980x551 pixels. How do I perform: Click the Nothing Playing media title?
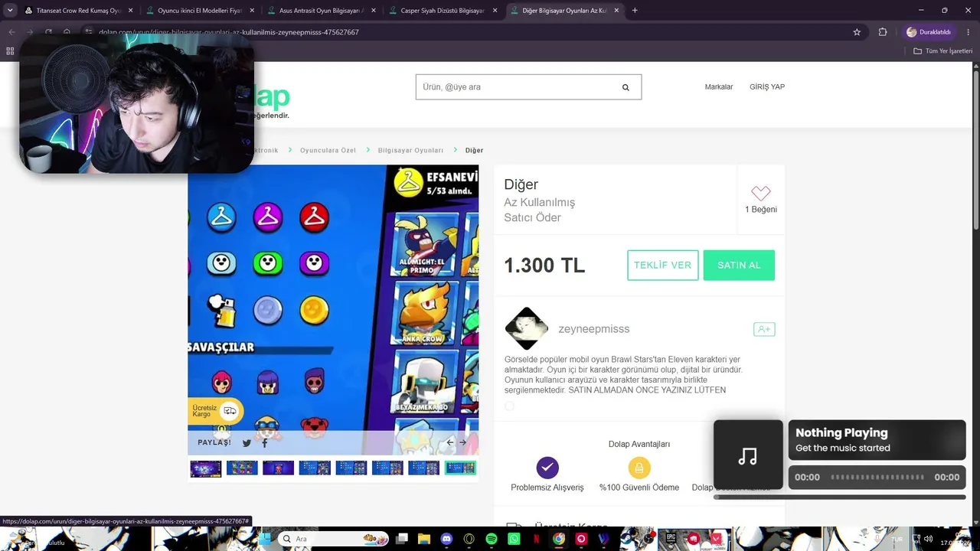click(841, 433)
